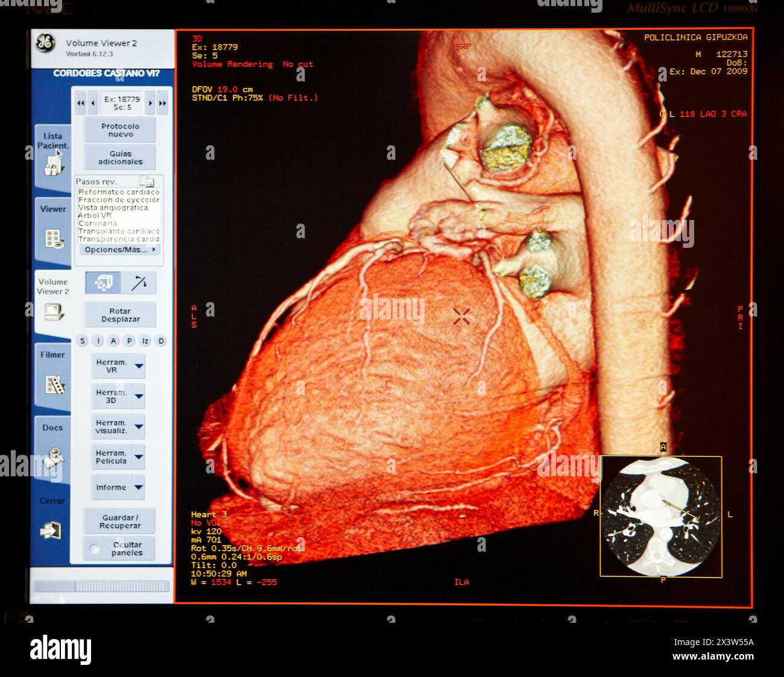Select Coronaria review step

click(98, 223)
